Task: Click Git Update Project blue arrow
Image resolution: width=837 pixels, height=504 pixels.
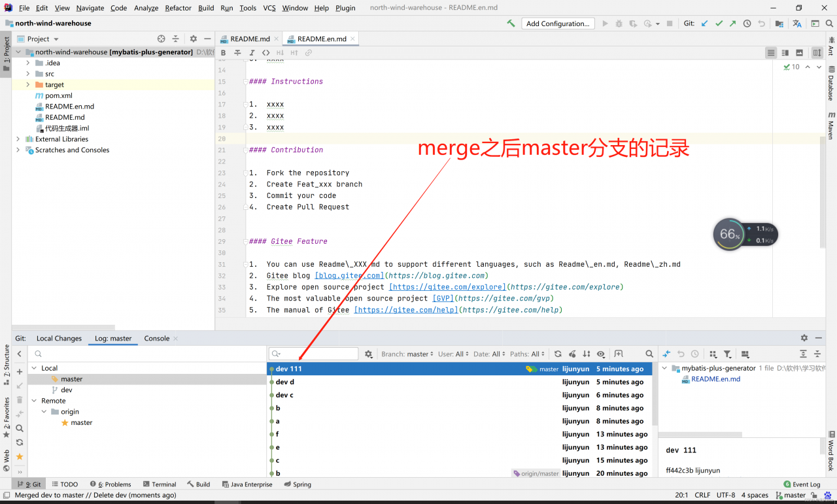Action: click(705, 24)
